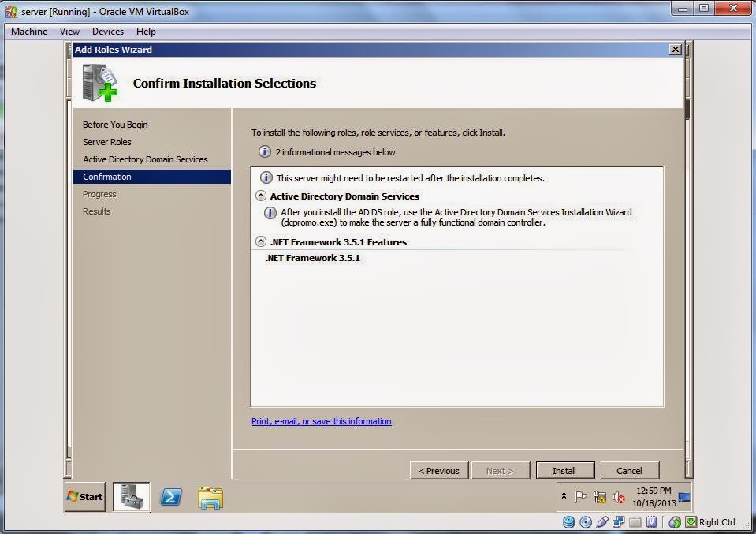756x534 pixels.
Task: Open the Machine menu in VirtualBox
Action: (x=29, y=32)
